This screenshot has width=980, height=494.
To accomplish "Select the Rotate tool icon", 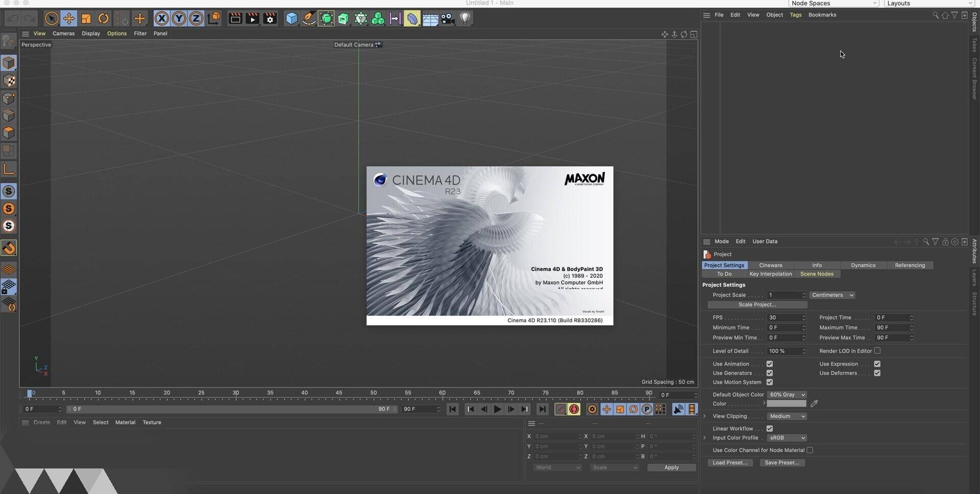I will click(x=103, y=19).
